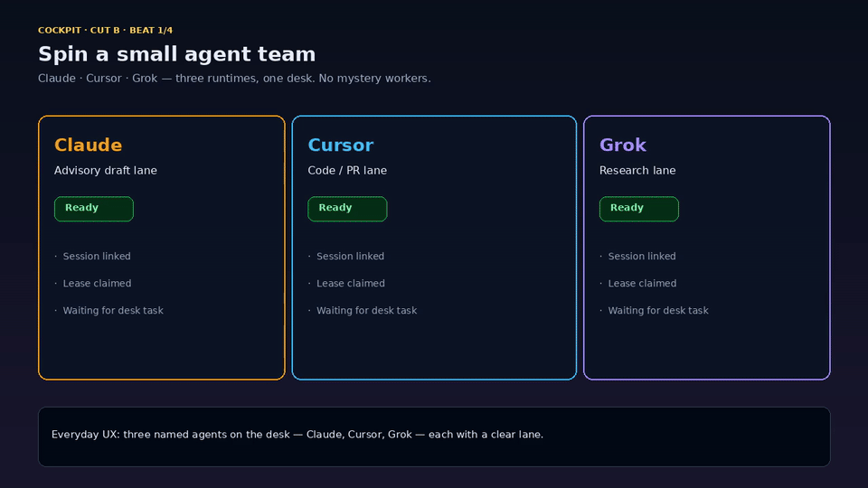868x488 pixels.
Task: Click the Ready badge on the Claude card
Action: 93,209
